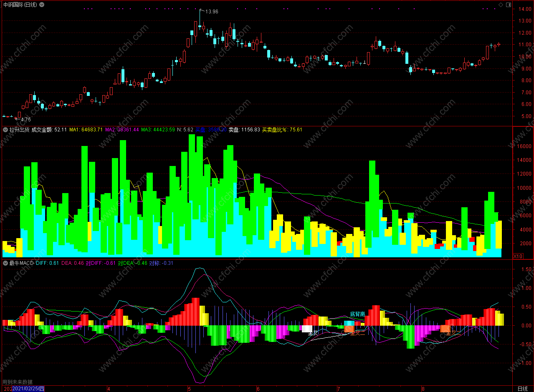Select the 卖盘: 1156.83 value

coord(244,130)
